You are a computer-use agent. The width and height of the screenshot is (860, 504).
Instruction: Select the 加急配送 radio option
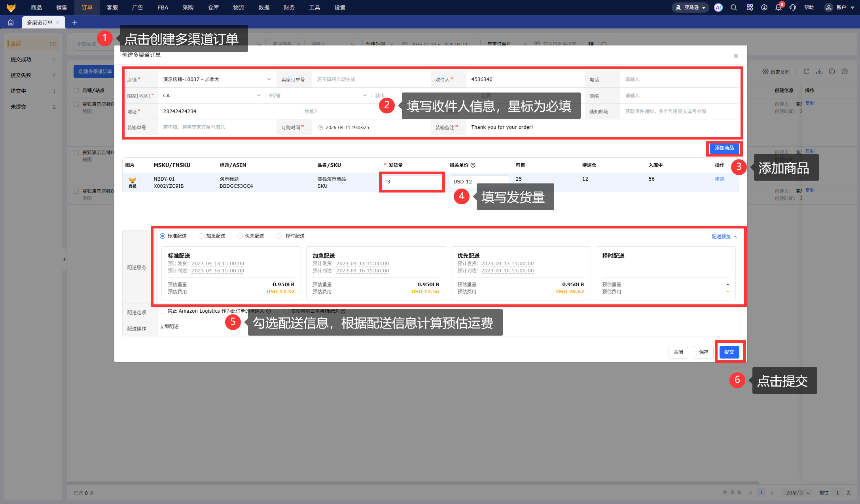pyautogui.click(x=201, y=236)
